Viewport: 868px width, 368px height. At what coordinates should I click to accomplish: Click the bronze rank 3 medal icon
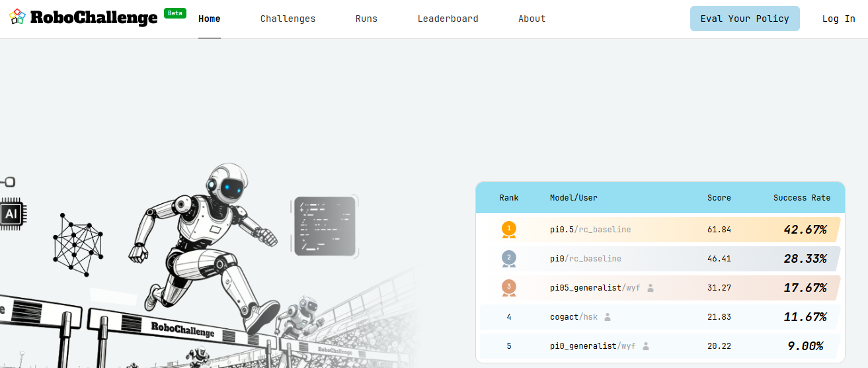[508, 287]
